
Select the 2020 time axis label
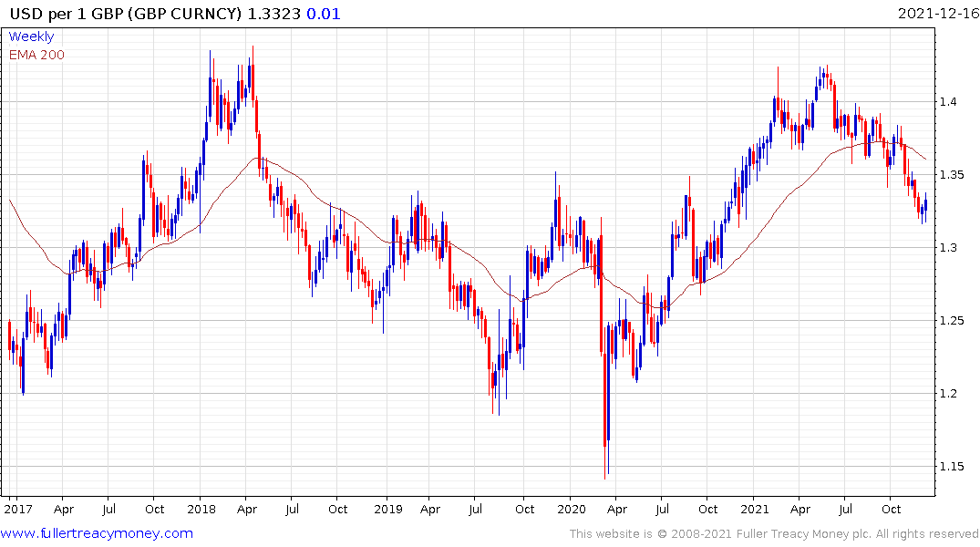click(572, 509)
